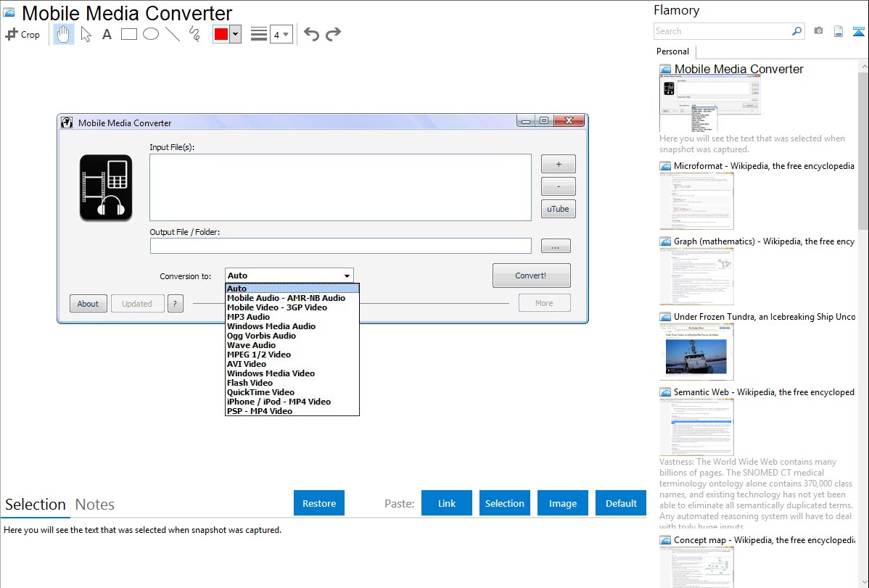Viewport: 869px width, 588px height.
Task: Click the camera snapshot icon
Action: [818, 31]
